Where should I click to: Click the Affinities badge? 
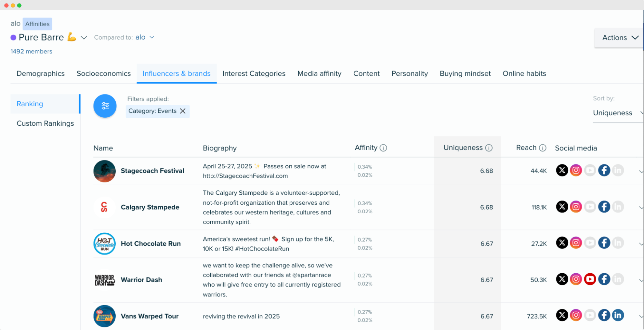[x=37, y=24]
